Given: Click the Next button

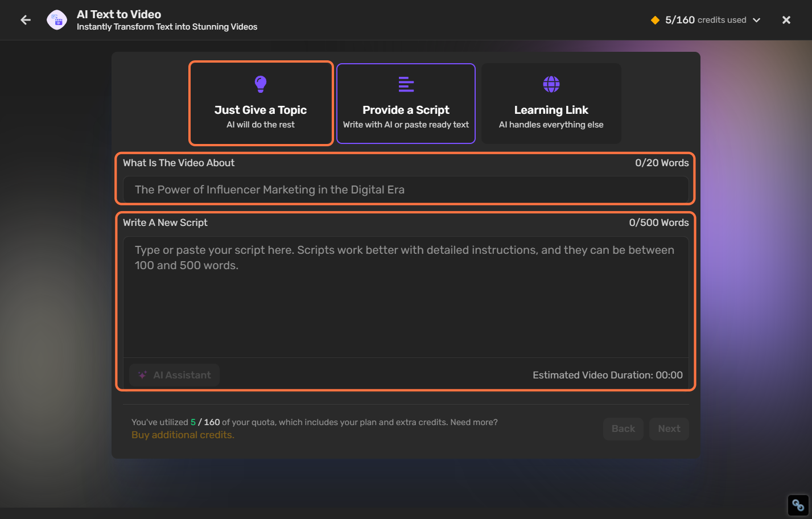Looking at the screenshot, I should tap(669, 429).
